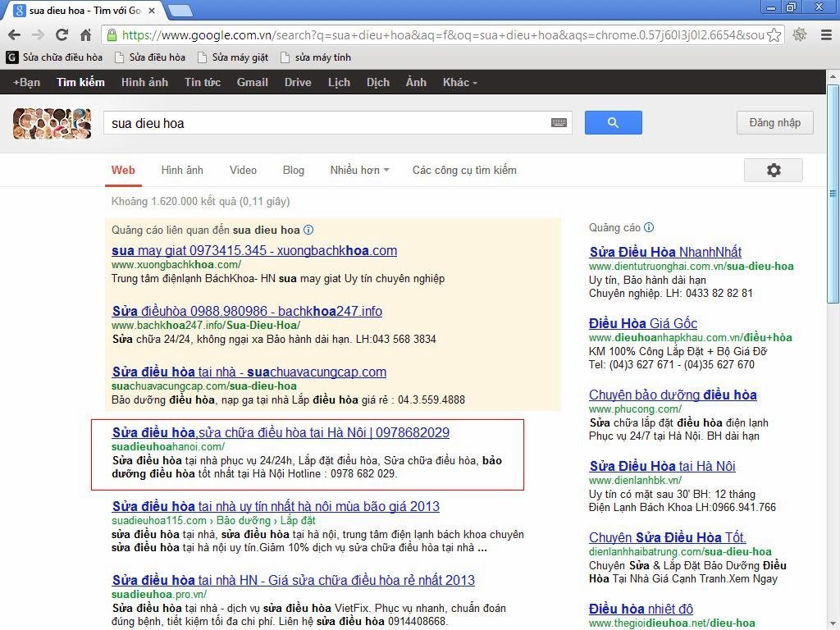Select 'Hình ảnh' in black Google bar
The height and width of the screenshot is (630, 840).
(144, 83)
